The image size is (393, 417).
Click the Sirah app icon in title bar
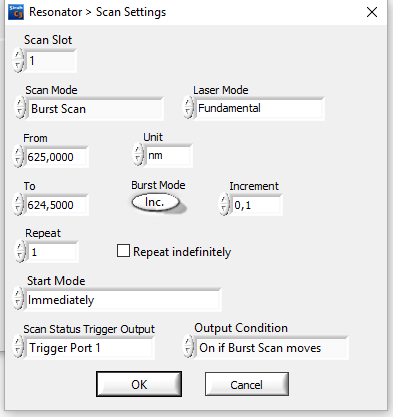[x=16, y=12]
